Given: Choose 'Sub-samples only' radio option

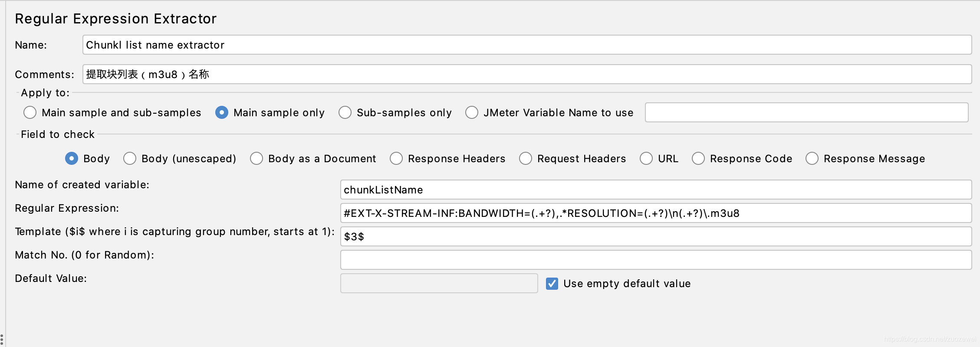Looking at the screenshot, I should (x=345, y=112).
